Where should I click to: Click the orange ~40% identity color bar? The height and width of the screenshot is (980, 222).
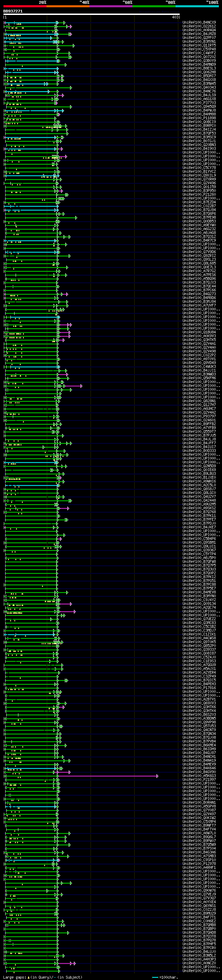click(x=68, y=6)
